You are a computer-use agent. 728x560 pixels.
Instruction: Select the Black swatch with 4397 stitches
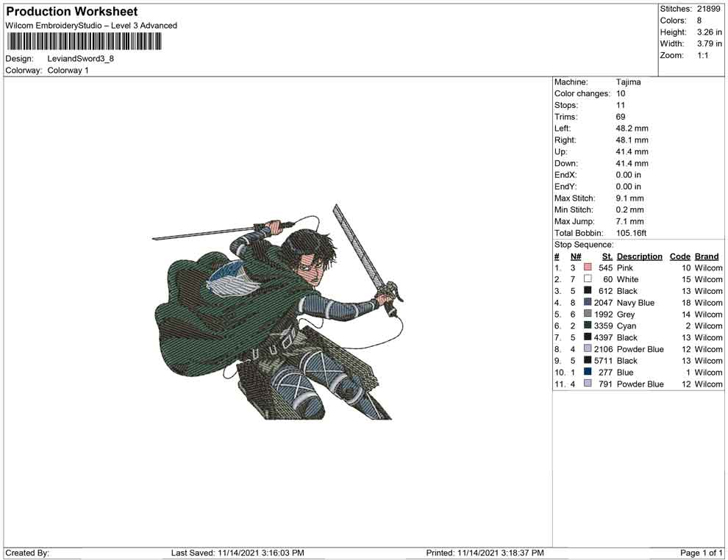click(588, 337)
